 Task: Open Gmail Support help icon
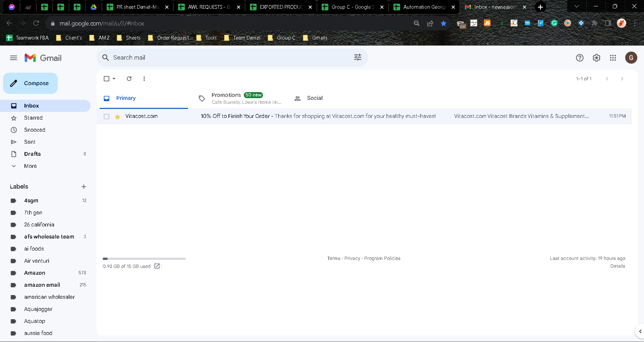[x=580, y=58]
